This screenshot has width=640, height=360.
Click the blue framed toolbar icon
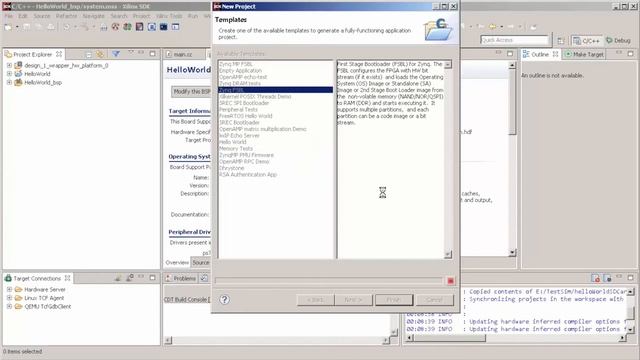pyautogui.click(x=151, y=27)
